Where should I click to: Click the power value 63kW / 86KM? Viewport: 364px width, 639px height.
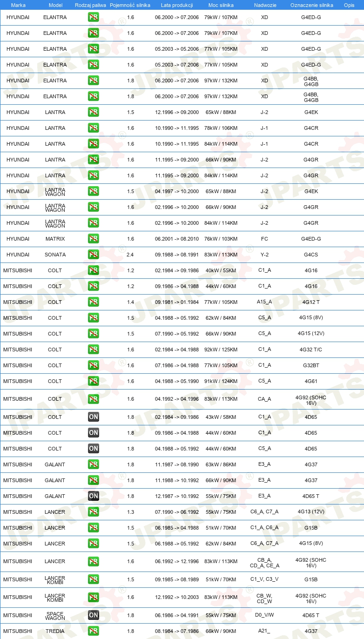(x=221, y=464)
